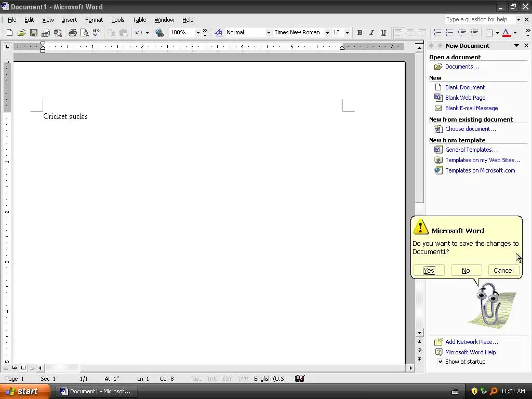Click the Increase Indent icon
The height and width of the screenshot is (399, 532).
click(x=474, y=33)
